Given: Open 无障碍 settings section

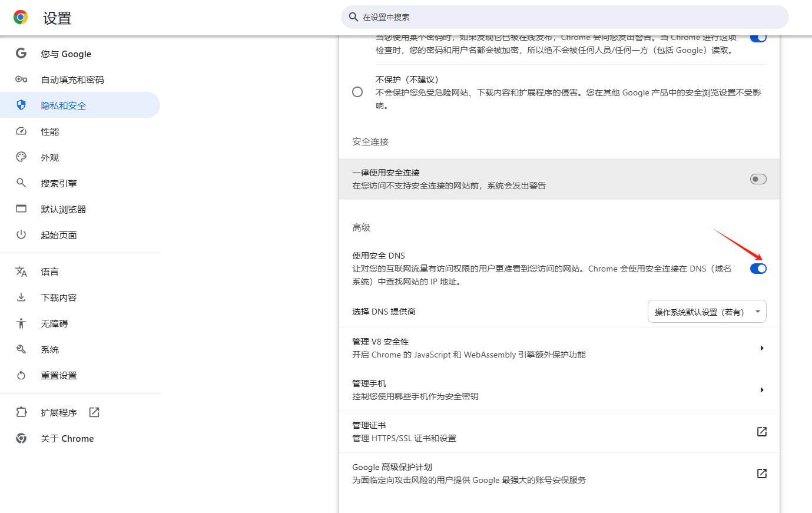Looking at the screenshot, I should pos(80,323).
